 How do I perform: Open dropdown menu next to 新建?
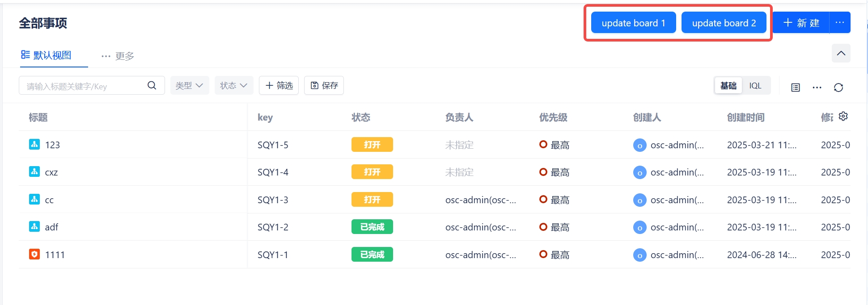click(x=839, y=23)
